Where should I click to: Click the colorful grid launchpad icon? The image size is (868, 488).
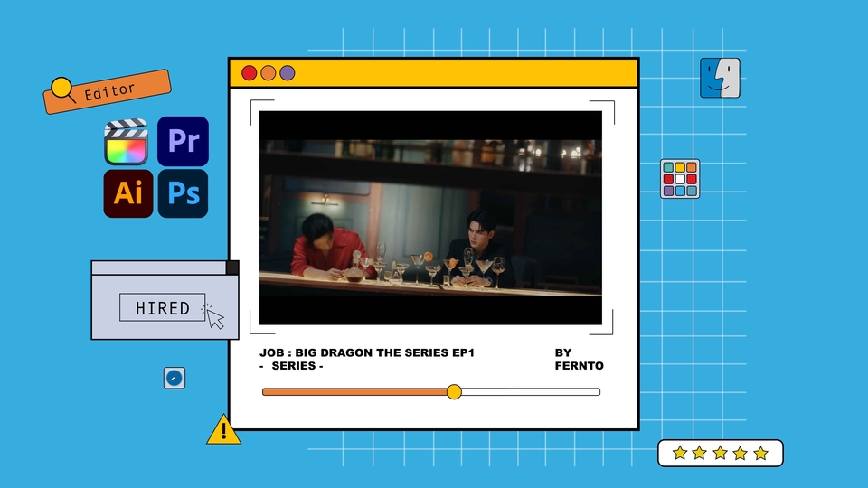680,179
